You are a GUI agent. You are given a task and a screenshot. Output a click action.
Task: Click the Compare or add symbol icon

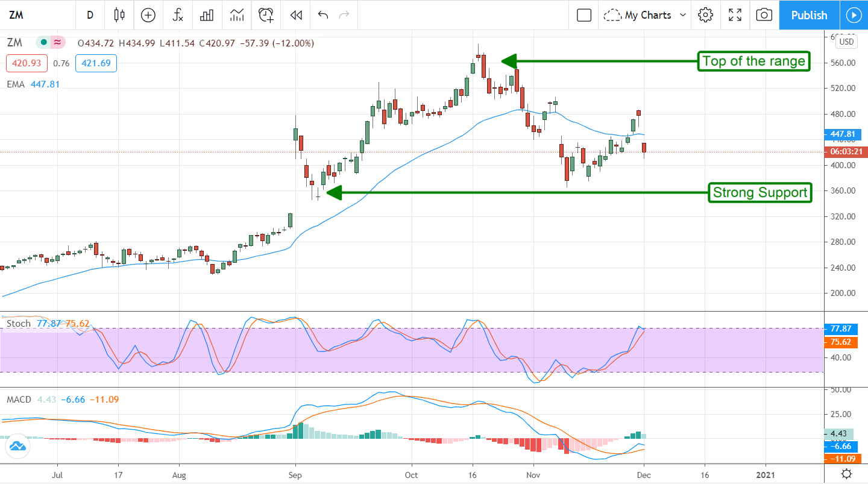tap(148, 15)
